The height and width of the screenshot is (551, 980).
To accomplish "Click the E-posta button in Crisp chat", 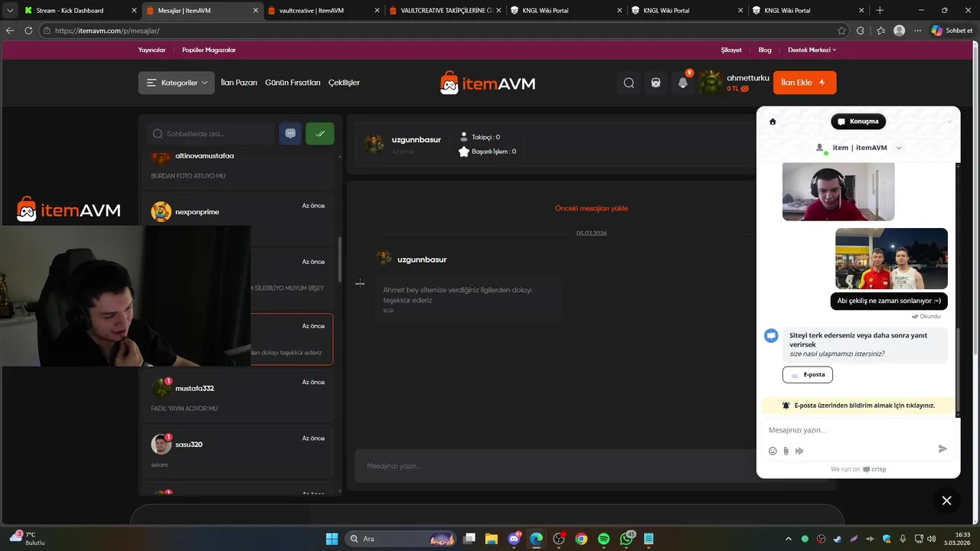I will pyautogui.click(x=808, y=375).
